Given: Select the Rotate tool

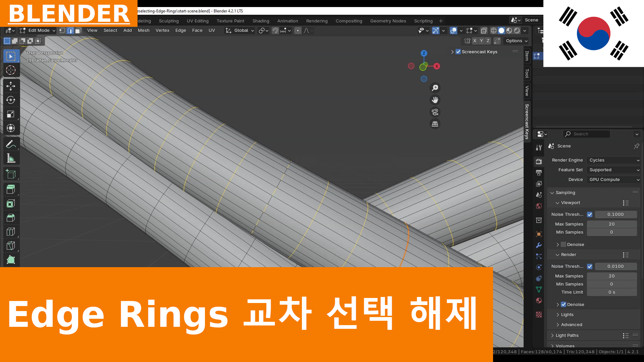Looking at the screenshot, I should coord(11,100).
